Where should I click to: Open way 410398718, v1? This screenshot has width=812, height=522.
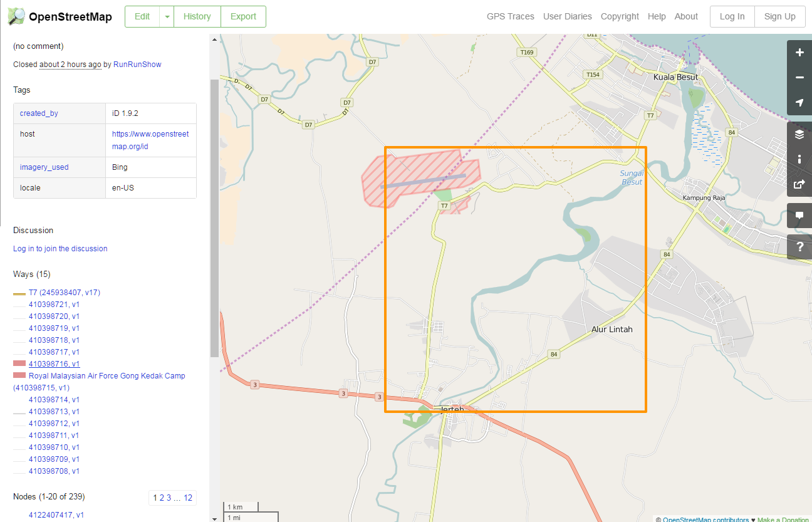[x=54, y=340]
